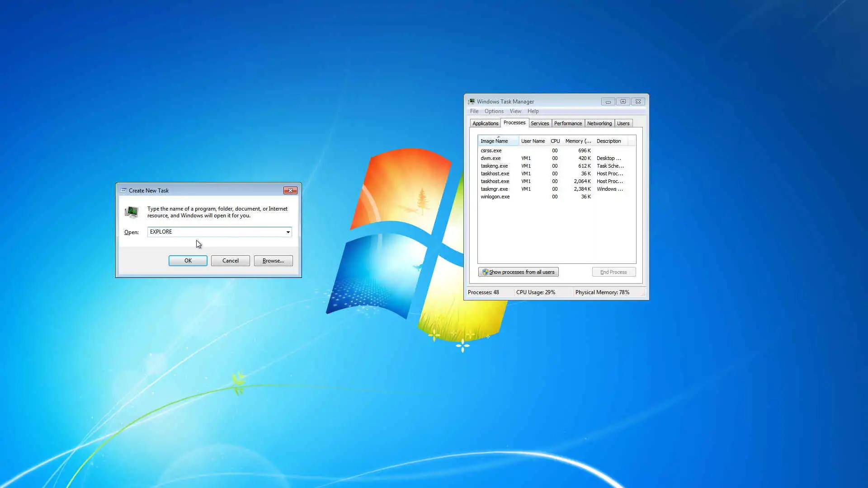868x488 pixels.
Task: Expand the Open field dropdown arrow
Action: 288,232
